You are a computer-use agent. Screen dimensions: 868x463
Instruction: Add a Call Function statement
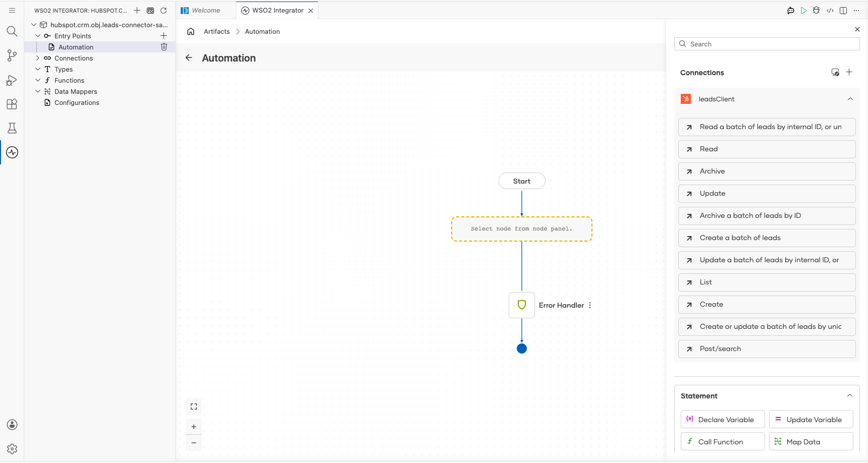coord(723,441)
